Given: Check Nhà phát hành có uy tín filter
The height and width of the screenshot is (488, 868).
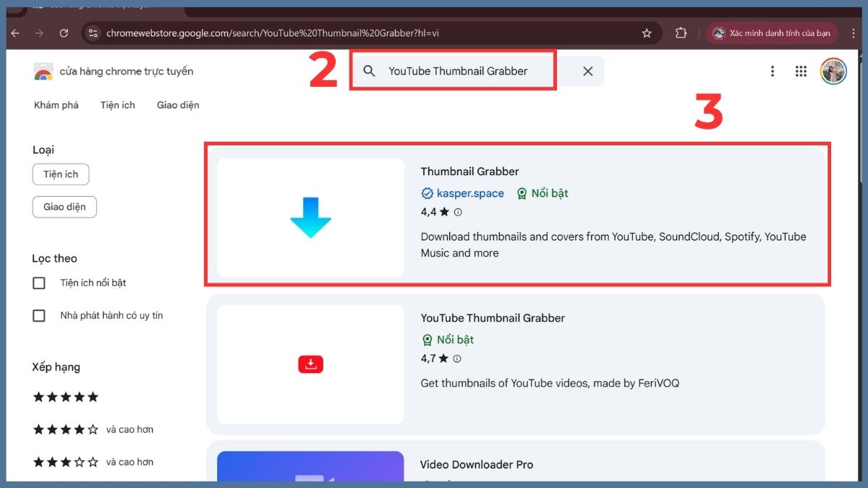Looking at the screenshot, I should tap(39, 315).
